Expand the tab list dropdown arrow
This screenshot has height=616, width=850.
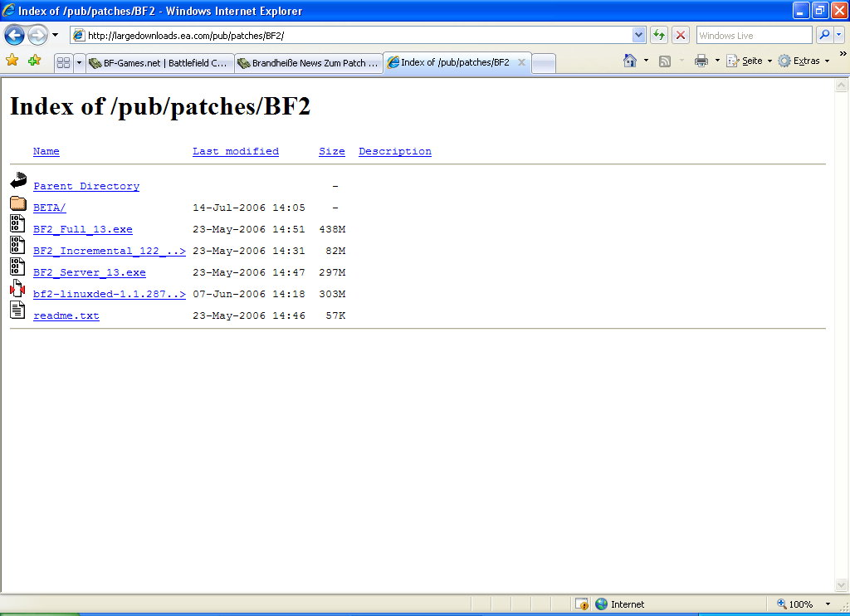pos(79,63)
